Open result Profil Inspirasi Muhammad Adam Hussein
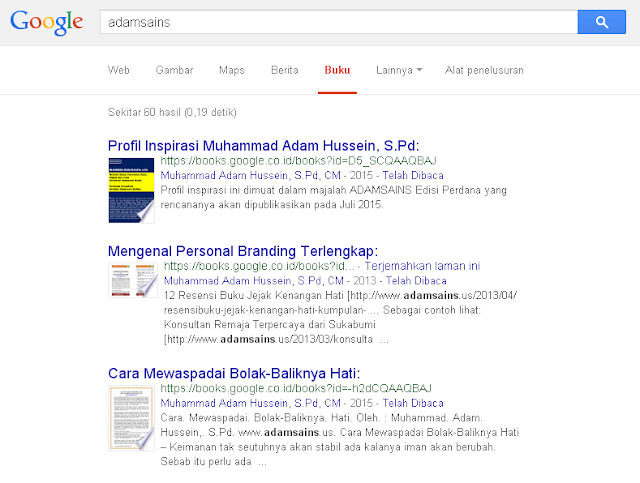The image size is (640, 483). [264, 146]
